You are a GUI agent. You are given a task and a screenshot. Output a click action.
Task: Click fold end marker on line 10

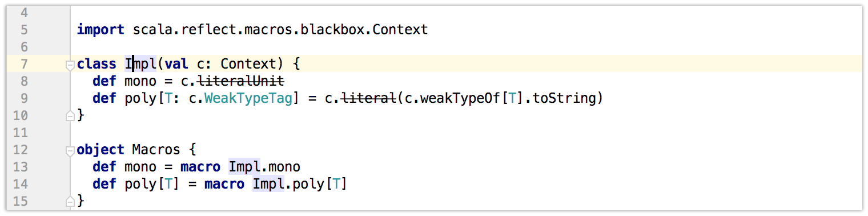coord(70,116)
